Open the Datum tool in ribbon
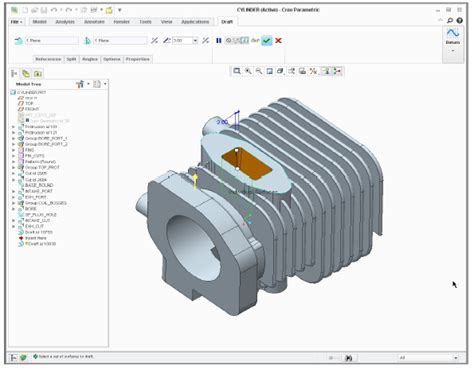The width and height of the screenshot is (474, 370). [453, 37]
